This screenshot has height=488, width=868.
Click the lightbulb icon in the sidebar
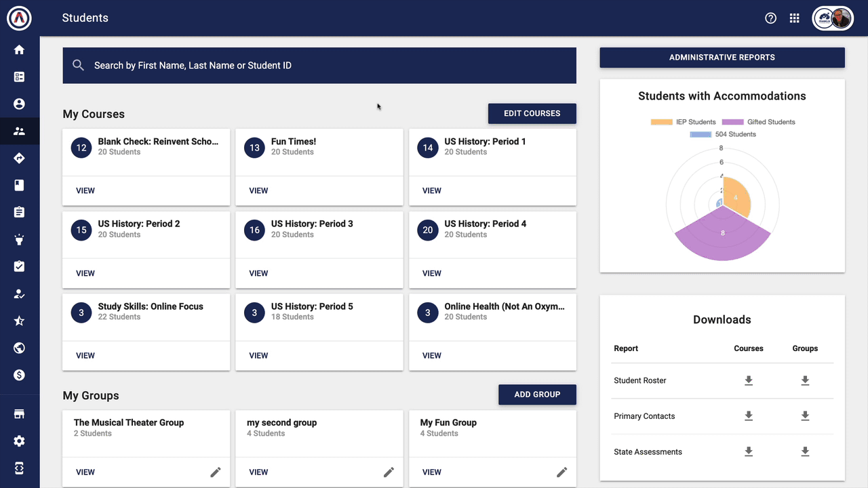pyautogui.click(x=19, y=239)
